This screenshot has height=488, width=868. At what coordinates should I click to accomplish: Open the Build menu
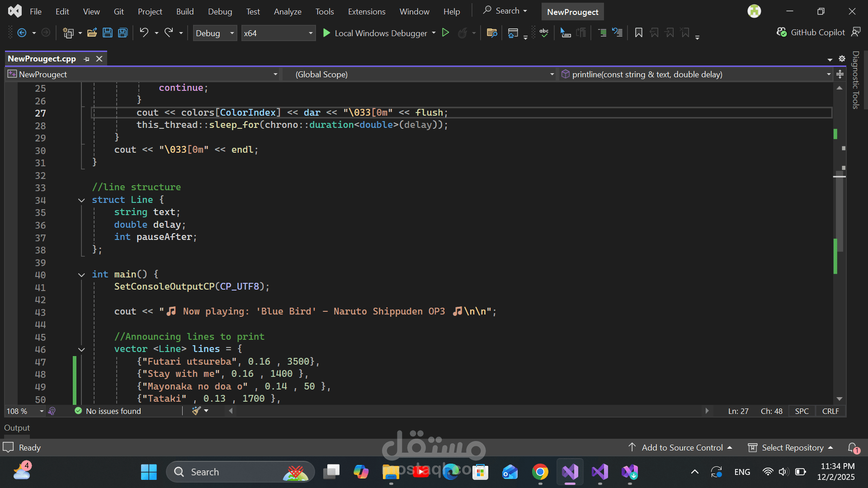184,12
